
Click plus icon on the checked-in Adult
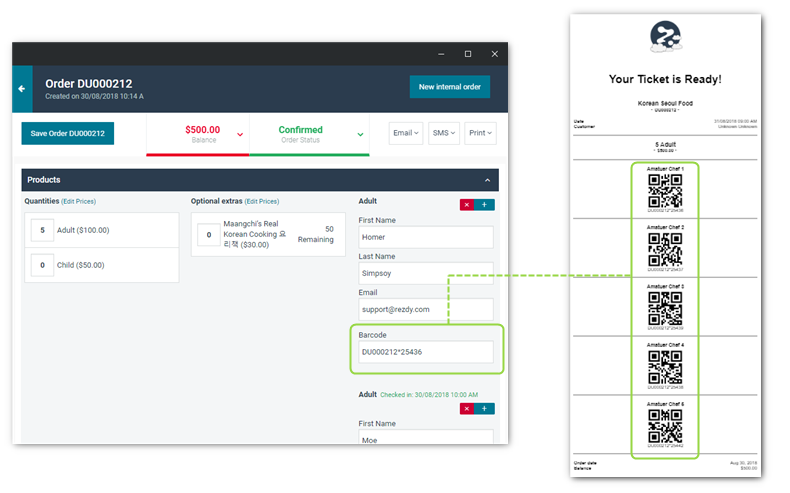pos(484,408)
